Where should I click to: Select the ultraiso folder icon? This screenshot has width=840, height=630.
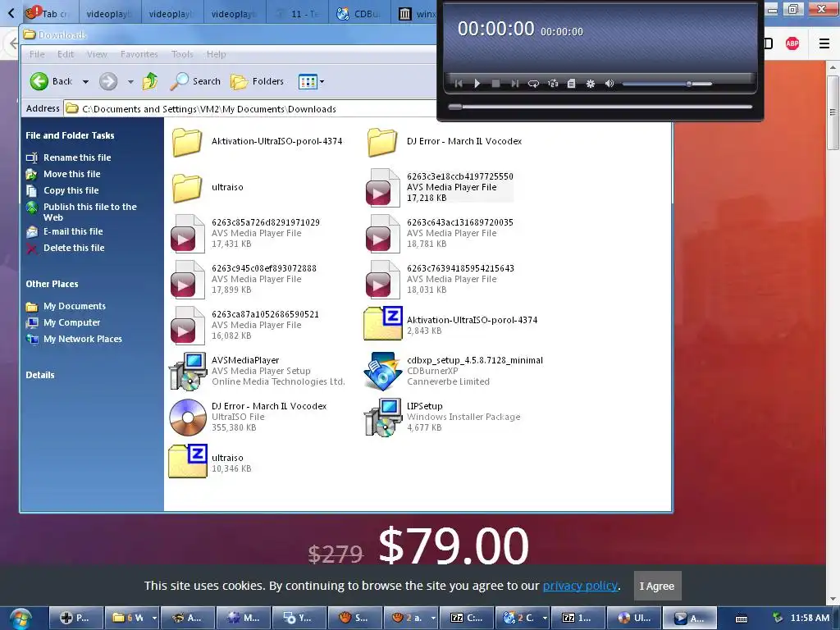coord(187,188)
